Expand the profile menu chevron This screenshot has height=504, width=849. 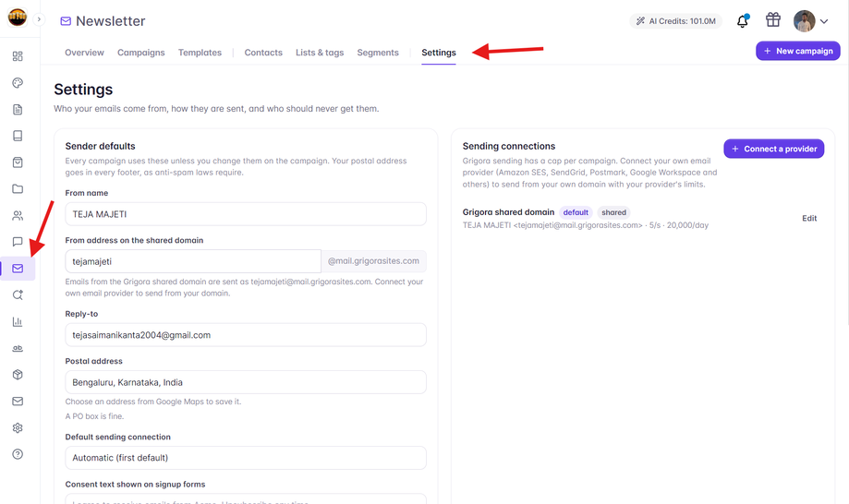point(824,21)
